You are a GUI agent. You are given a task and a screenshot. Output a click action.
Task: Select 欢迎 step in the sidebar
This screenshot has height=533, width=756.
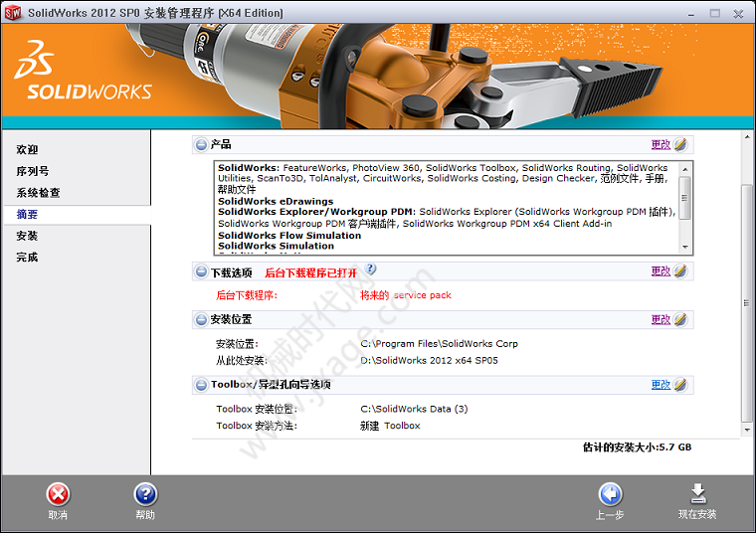pyautogui.click(x=27, y=149)
